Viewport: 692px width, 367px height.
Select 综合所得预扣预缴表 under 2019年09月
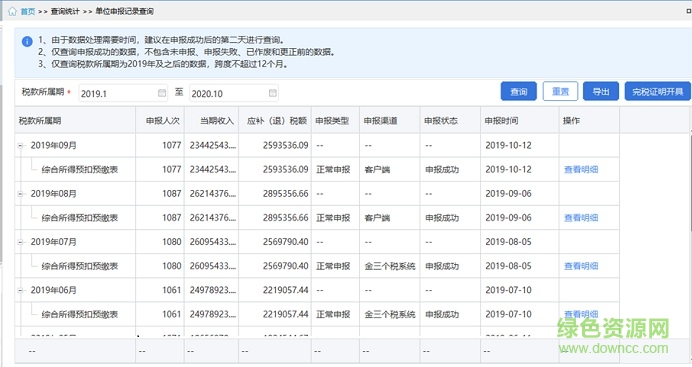[79, 170]
